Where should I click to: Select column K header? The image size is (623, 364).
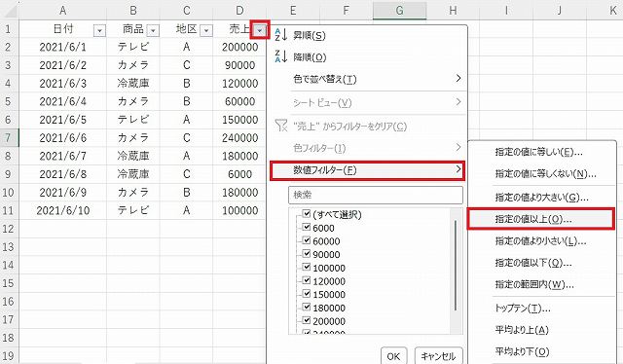(612, 10)
